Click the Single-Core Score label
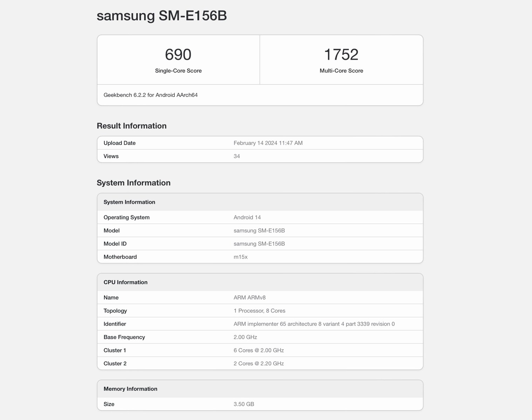The height and width of the screenshot is (420, 532). (x=178, y=71)
